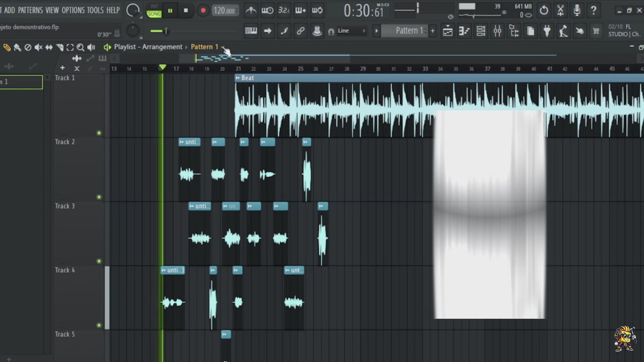Click the metronome icon
Viewport: 644px width, 362px height.
pos(251,10)
